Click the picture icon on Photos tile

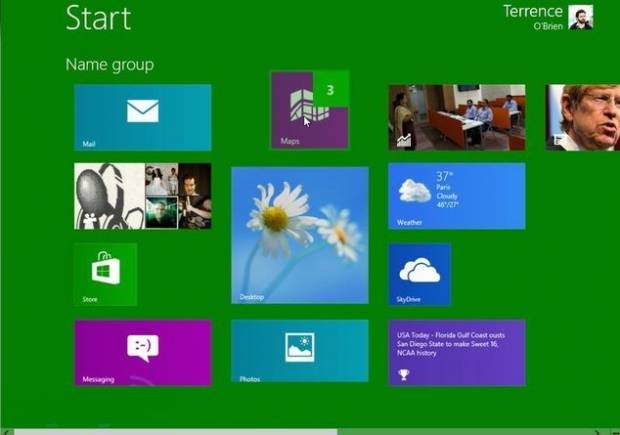coord(300,347)
